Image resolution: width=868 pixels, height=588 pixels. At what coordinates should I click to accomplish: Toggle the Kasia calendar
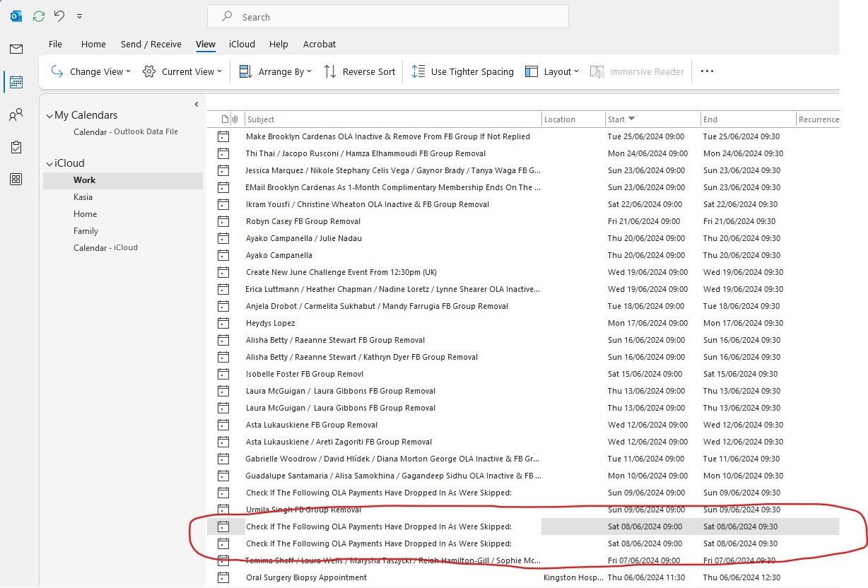(x=83, y=196)
